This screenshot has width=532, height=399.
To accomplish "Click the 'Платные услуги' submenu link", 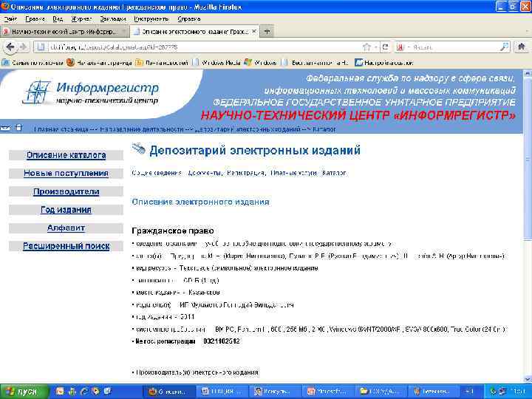I will pos(293,173).
